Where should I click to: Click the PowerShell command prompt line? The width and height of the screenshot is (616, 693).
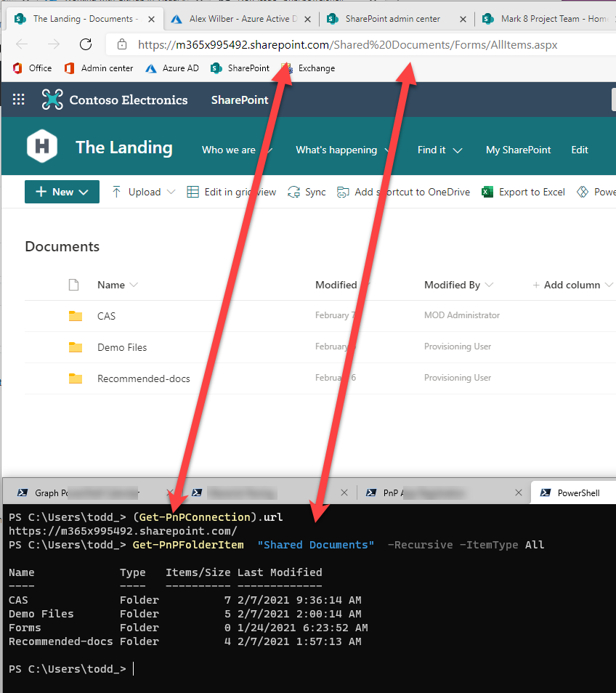(x=70, y=669)
